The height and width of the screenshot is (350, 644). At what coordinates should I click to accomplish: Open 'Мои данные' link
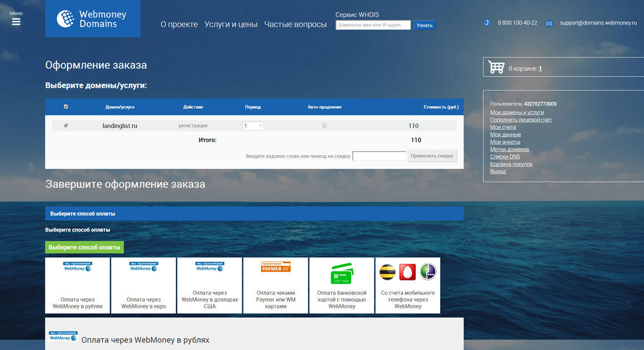[505, 134]
